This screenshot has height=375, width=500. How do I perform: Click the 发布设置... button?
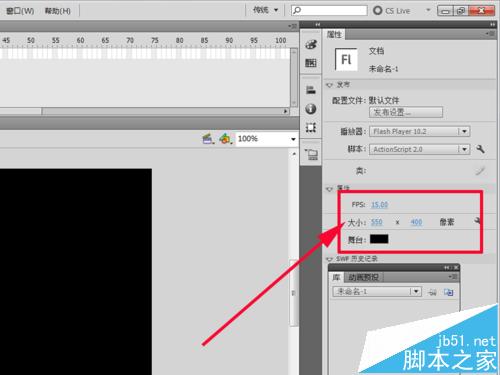pyautogui.click(x=406, y=112)
